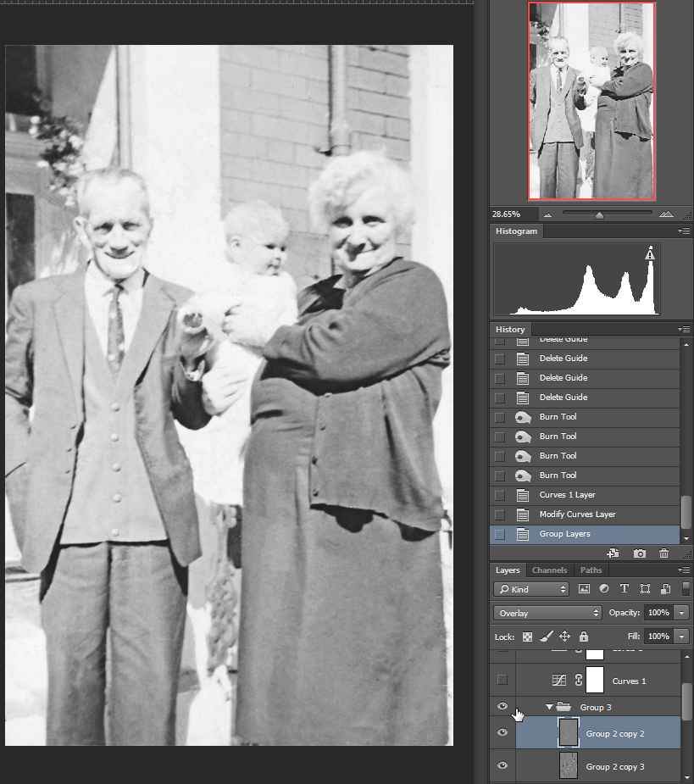Click the Group 2 copy 2 layer thumbnail
694x784 pixels.
click(569, 732)
